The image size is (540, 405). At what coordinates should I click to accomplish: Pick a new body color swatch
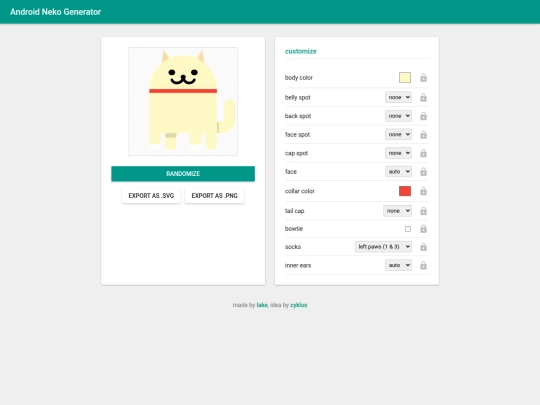click(405, 77)
